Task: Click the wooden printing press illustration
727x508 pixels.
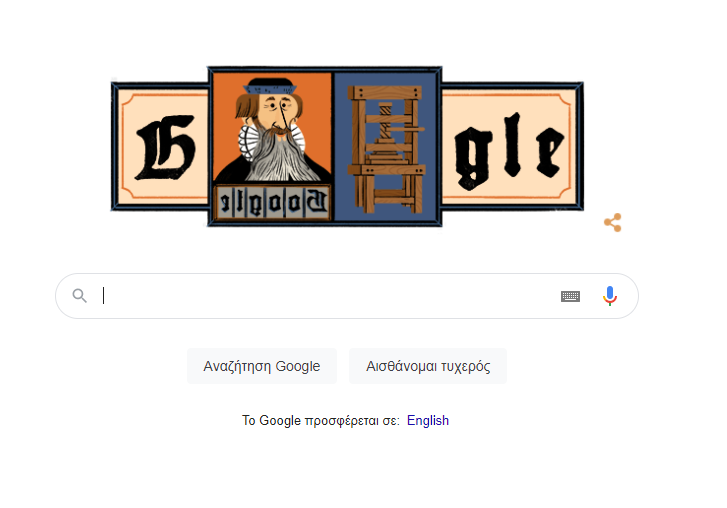Action: 386,148
